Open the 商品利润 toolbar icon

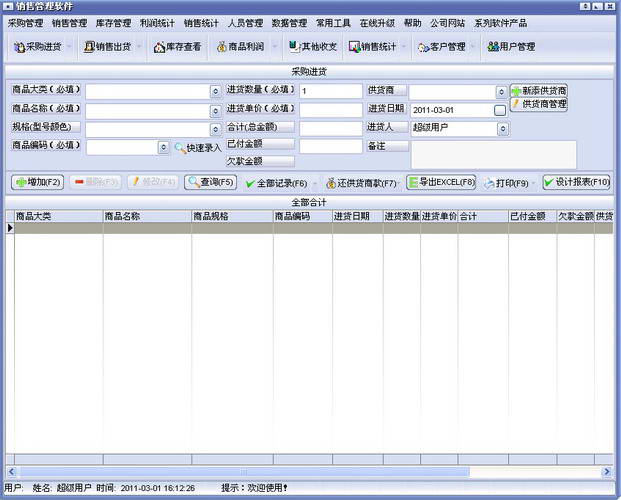pos(222,47)
